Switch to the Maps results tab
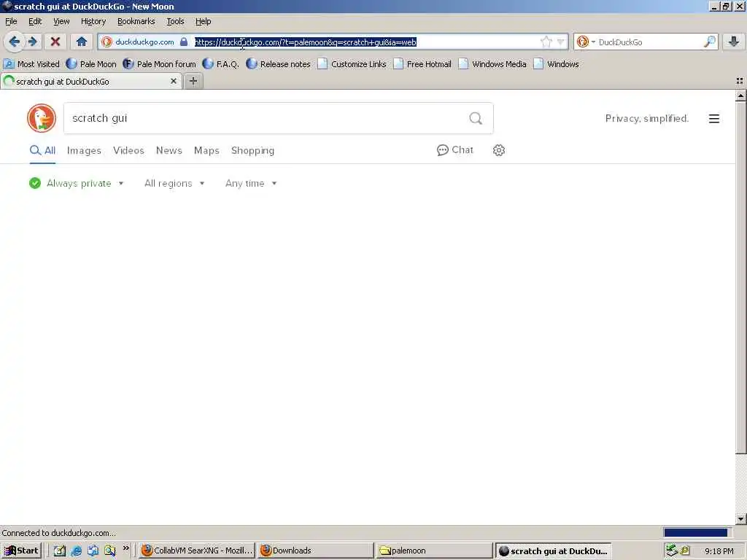Viewport: 747px width, 560px height. pos(206,150)
